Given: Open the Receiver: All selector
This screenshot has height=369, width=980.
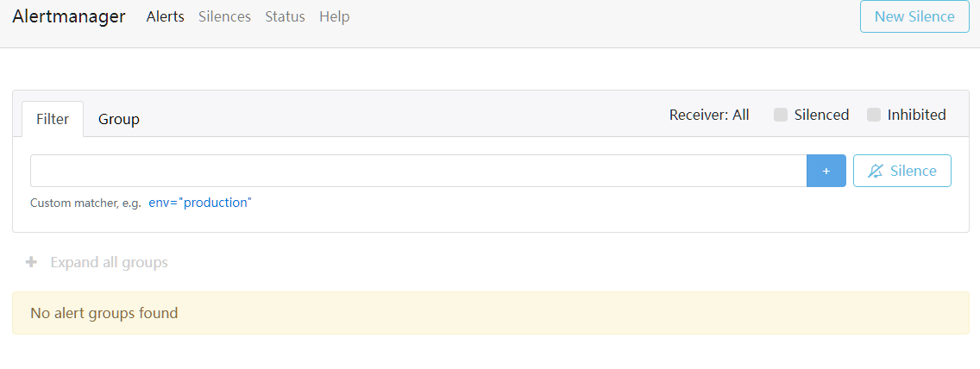Looking at the screenshot, I should coord(709,115).
